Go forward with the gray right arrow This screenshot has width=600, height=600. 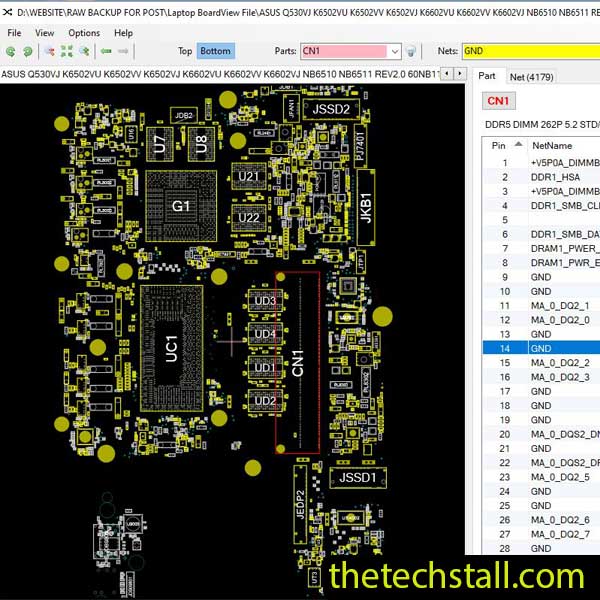[x=123, y=51]
